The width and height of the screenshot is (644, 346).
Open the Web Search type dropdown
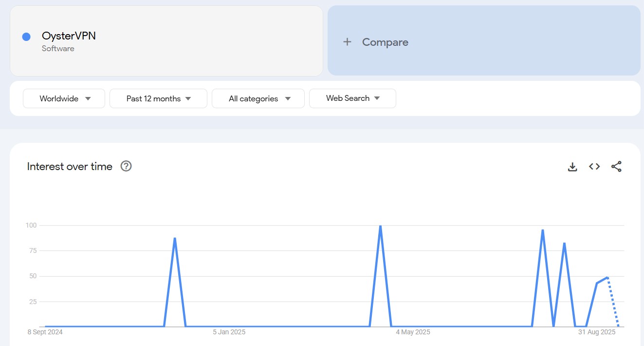pyautogui.click(x=352, y=98)
